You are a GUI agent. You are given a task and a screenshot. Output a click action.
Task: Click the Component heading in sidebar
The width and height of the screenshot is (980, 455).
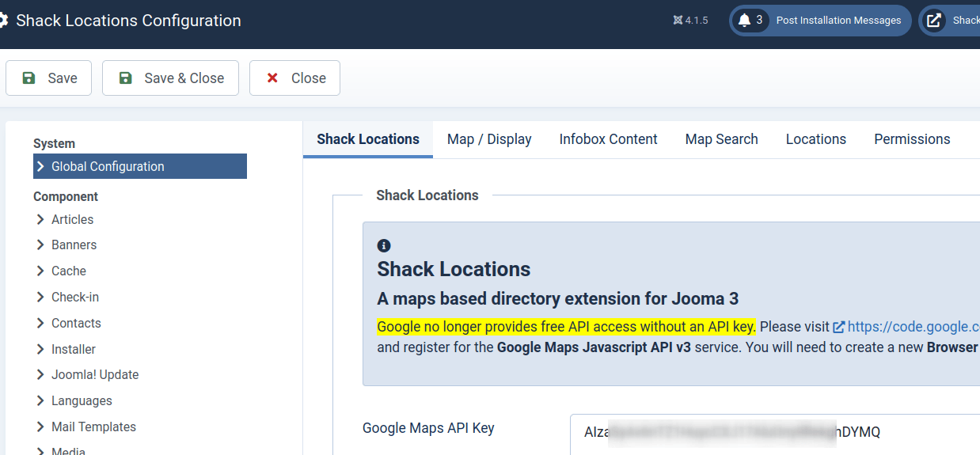(x=66, y=196)
